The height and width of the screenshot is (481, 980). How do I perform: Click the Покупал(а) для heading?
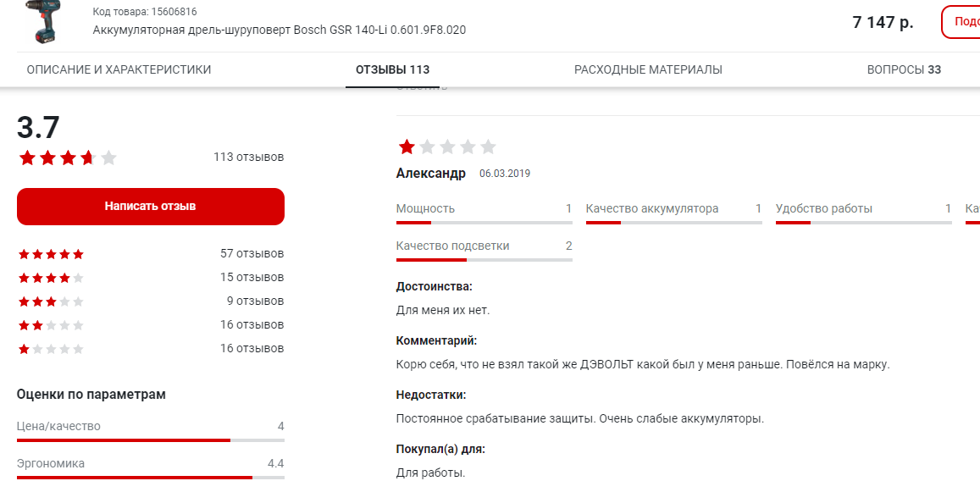440,449
